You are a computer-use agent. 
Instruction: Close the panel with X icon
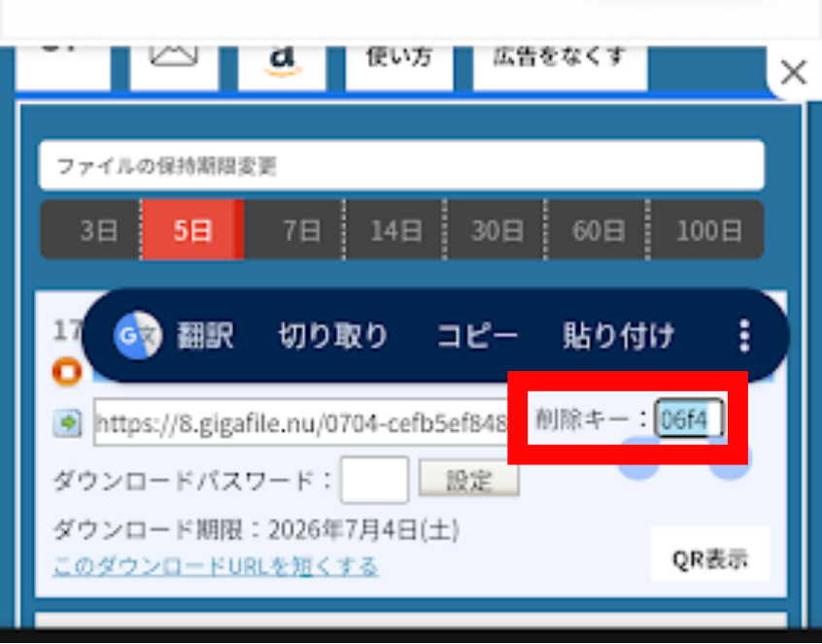pyautogui.click(x=793, y=72)
